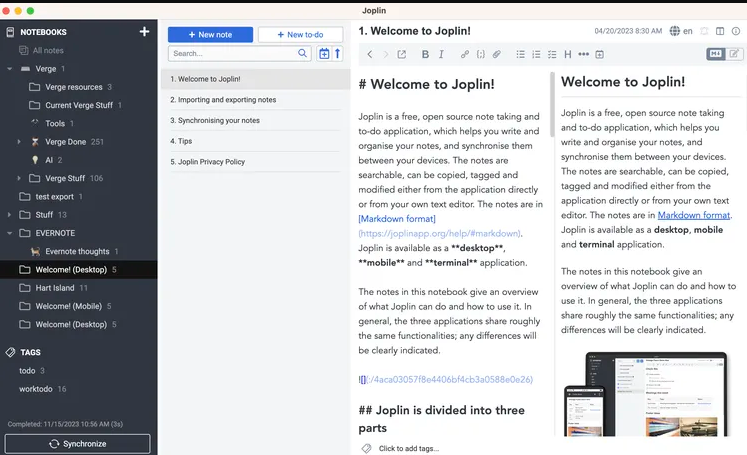Insert a hyperlink
This screenshot has width=747, height=455.
tap(464, 54)
